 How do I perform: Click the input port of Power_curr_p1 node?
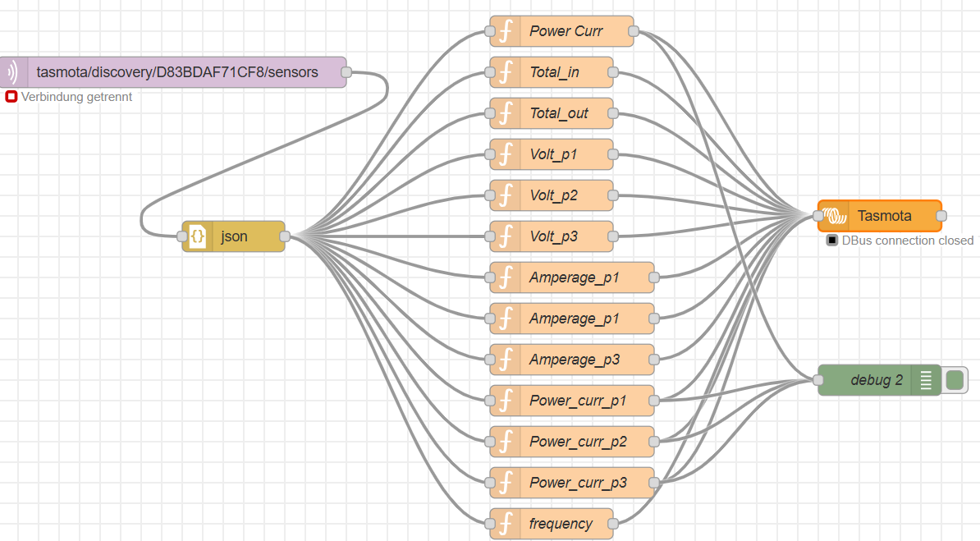pyautogui.click(x=490, y=401)
